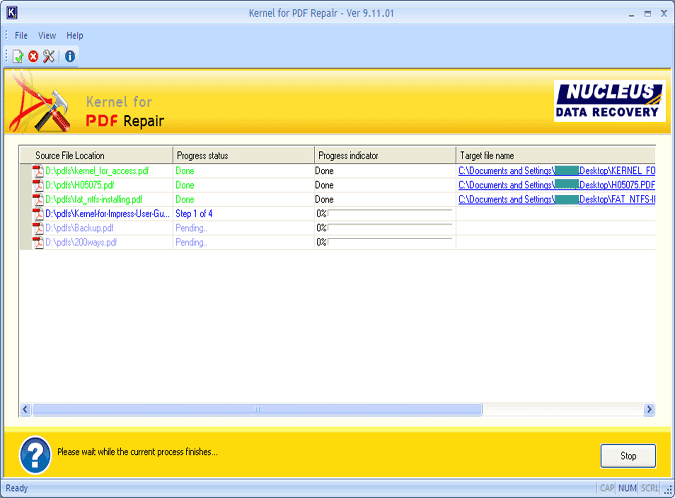Image resolution: width=675 pixels, height=498 pixels.
Task: Open the repair tools settings icon
Action: click(49, 56)
